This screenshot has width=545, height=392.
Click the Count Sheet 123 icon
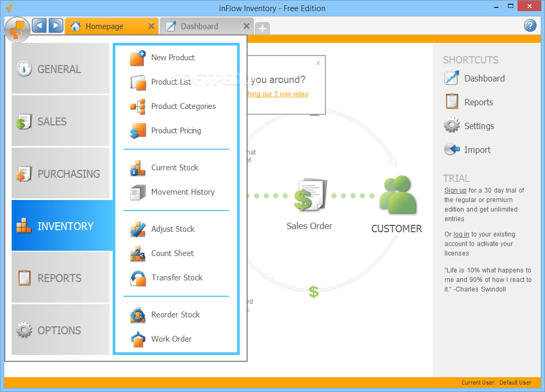pyautogui.click(x=138, y=254)
